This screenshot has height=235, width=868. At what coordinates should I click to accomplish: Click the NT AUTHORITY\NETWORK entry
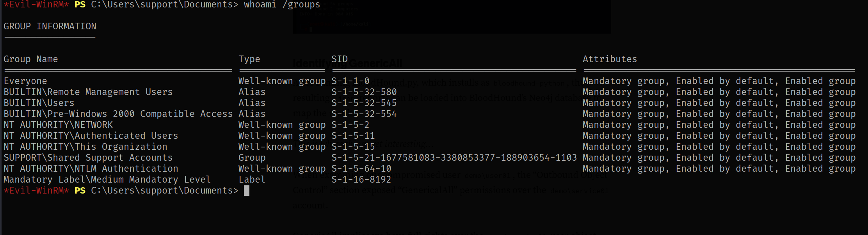pos(58,125)
